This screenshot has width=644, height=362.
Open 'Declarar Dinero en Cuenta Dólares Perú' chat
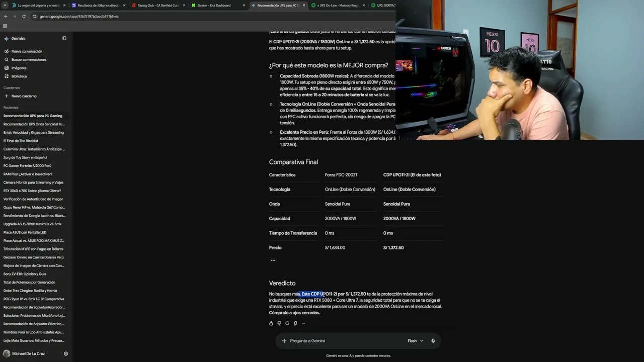coord(33,257)
